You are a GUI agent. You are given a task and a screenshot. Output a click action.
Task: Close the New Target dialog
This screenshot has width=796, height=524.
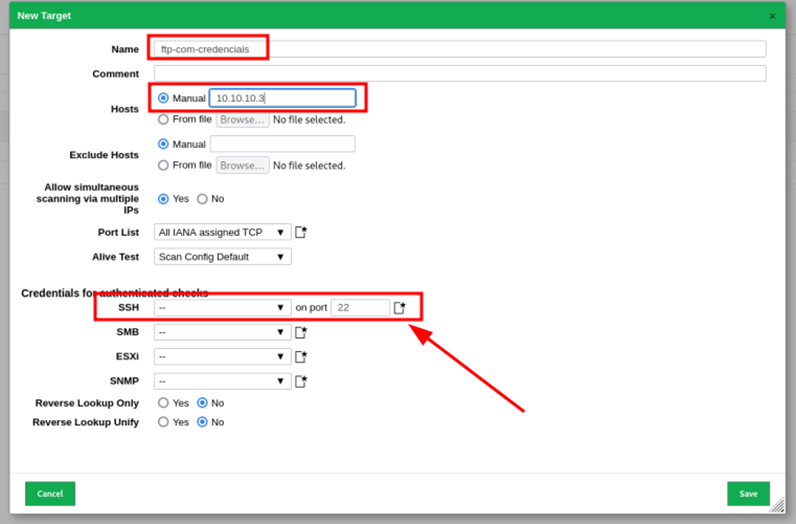click(x=772, y=16)
